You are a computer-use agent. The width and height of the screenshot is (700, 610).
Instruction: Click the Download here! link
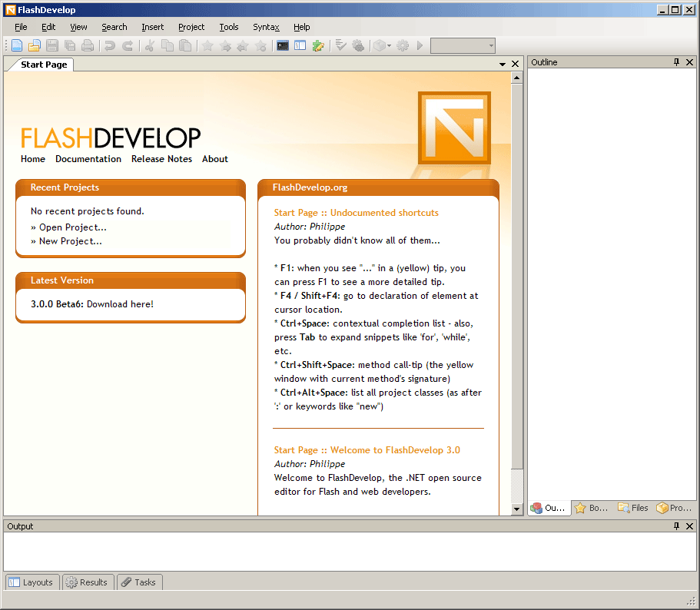pos(120,304)
